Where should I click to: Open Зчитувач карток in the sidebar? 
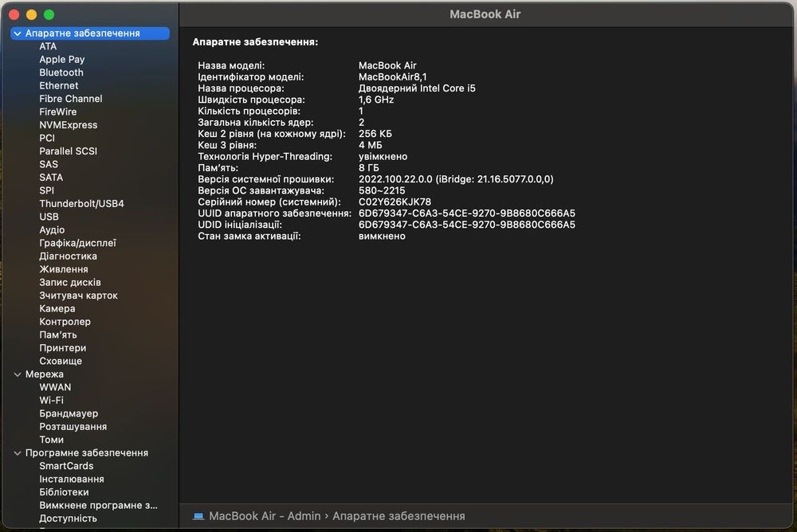pos(78,295)
